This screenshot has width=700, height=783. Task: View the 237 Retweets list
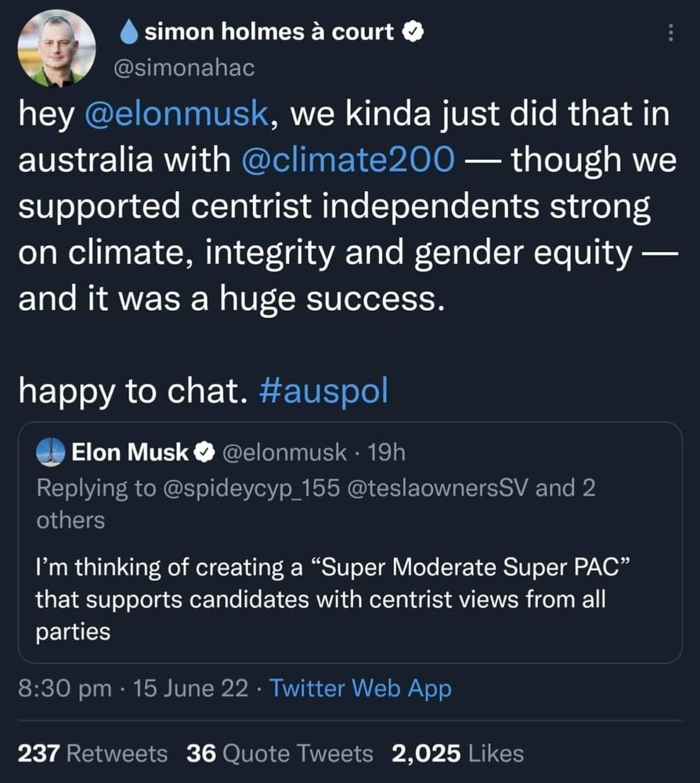(x=92, y=753)
